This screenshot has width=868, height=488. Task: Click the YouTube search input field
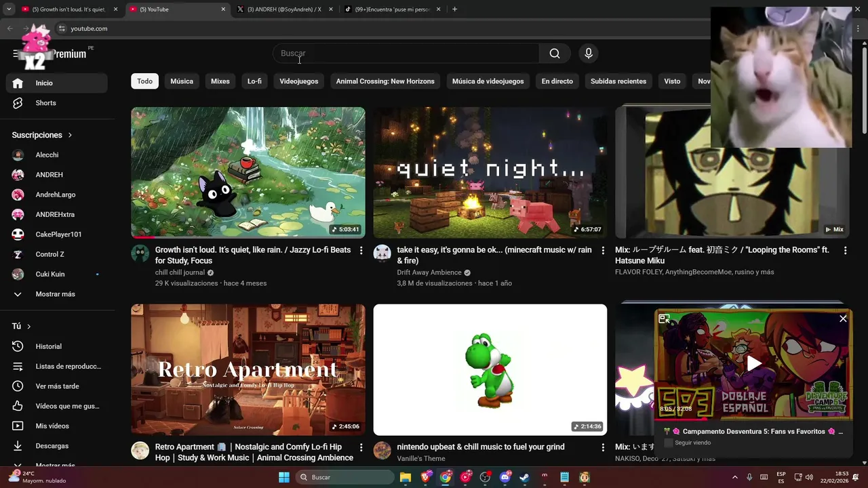406,54
